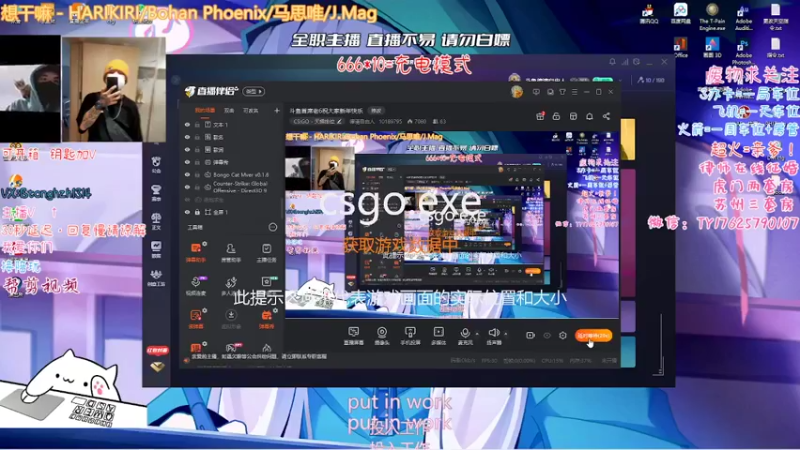Add a 直播屏幕 screen capture source
Screen dimensions: 800x450
point(353,336)
